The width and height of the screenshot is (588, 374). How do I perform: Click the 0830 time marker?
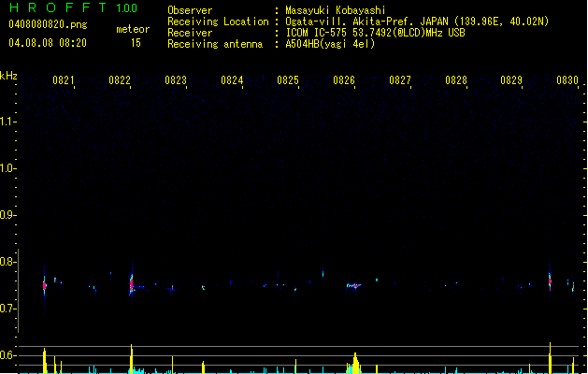tap(567, 80)
